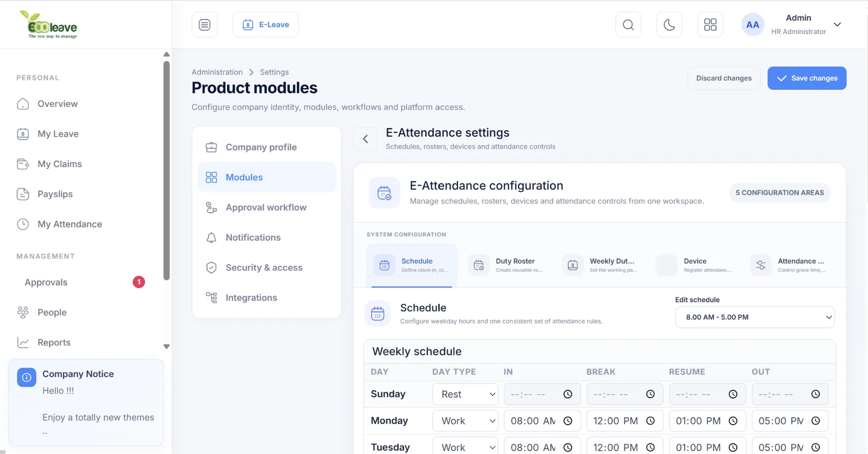Click the Approvals notification badge
The image size is (868, 454).
click(x=139, y=282)
